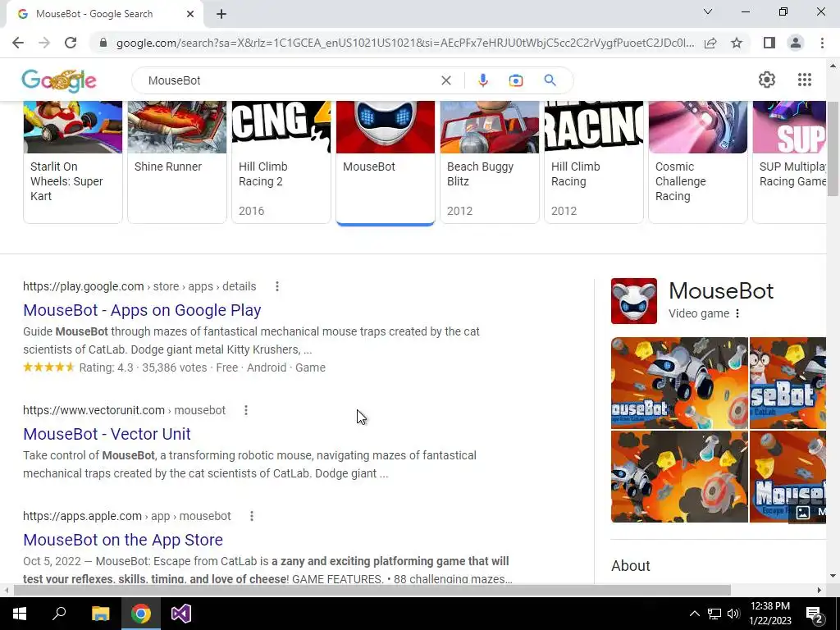Viewport: 840px width, 630px height.
Task: Open options for the play.google.com result
Action: [277, 286]
